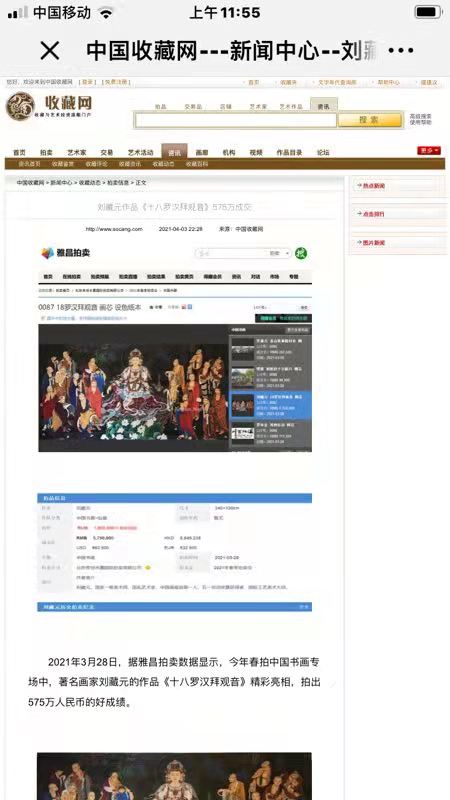Close the in-app browser with the X
450x800 pixels.
[x=49, y=51]
